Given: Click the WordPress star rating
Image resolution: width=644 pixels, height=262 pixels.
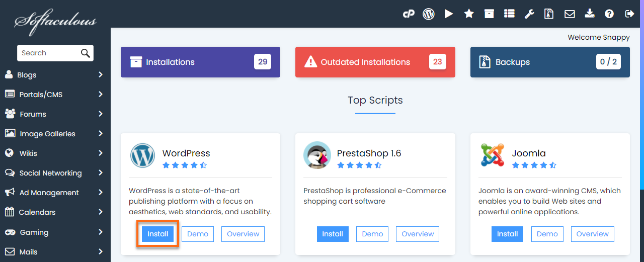Looking at the screenshot, I should tap(184, 165).
